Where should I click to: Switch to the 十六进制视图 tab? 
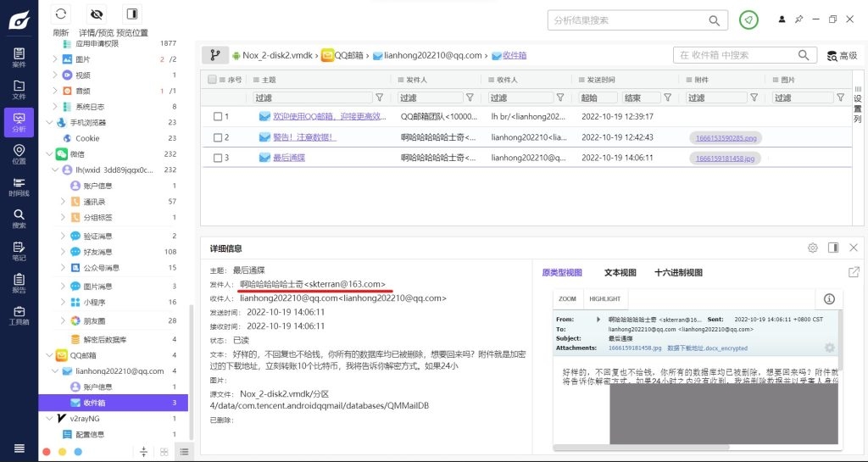coord(678,273)
